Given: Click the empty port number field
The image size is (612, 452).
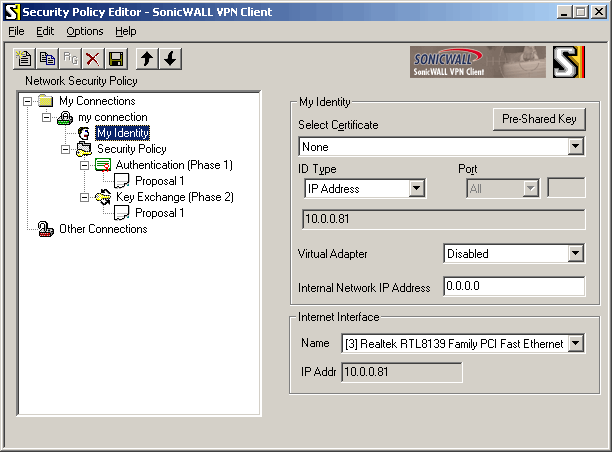Looking at the screenshot, I should click(566, 188).
